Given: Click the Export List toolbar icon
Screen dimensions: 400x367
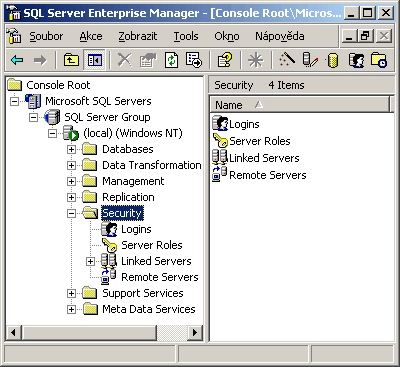Looking at the screenshot, I should (x=194, y=60).
